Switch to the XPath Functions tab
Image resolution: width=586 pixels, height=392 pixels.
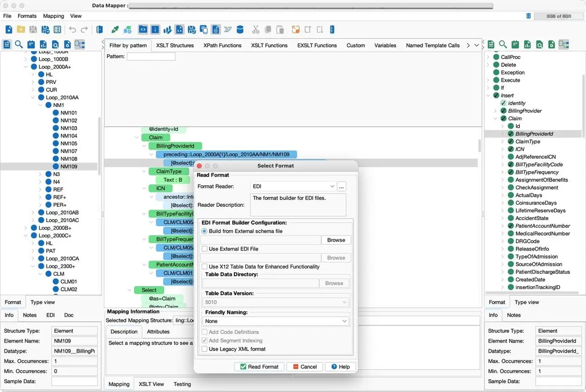click(x=222, y=45)
